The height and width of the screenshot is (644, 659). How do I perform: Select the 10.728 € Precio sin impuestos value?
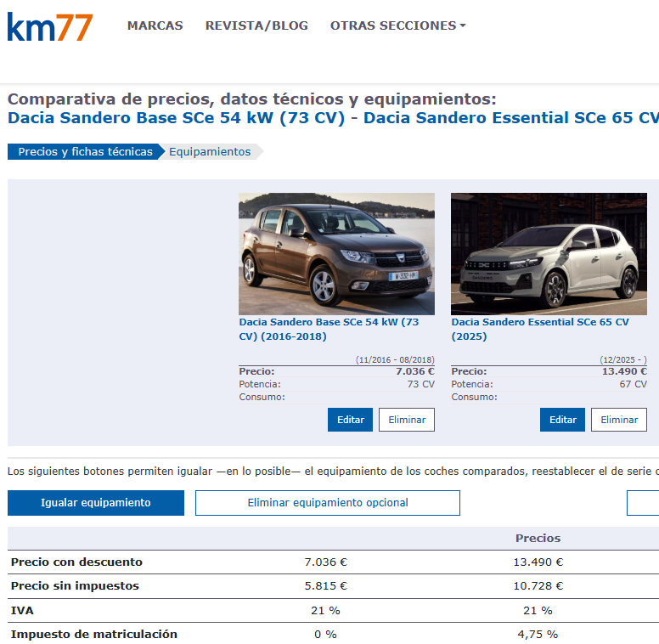(x=538, y=586)
